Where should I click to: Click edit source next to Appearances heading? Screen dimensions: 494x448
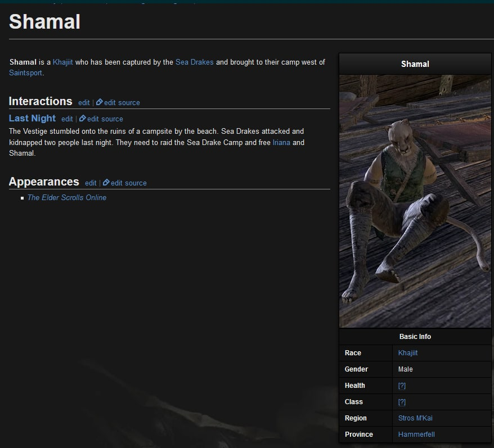(x=128, y=183)
